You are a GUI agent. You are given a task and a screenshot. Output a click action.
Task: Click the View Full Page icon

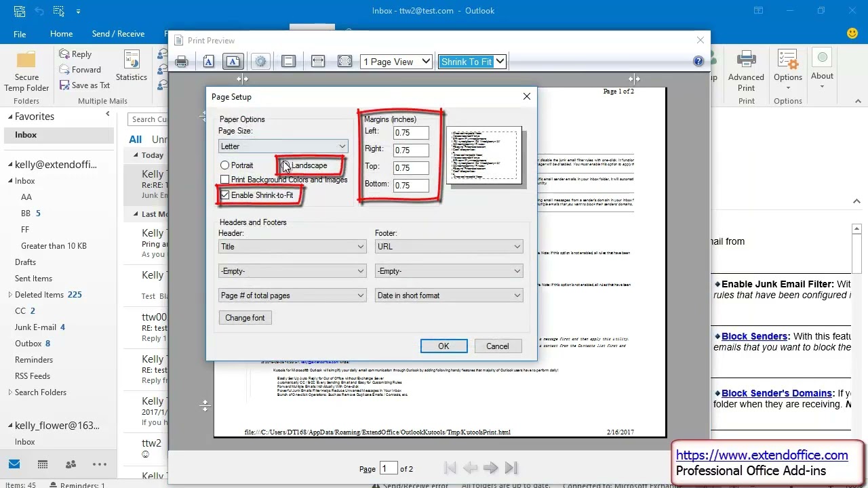[344, 62]
